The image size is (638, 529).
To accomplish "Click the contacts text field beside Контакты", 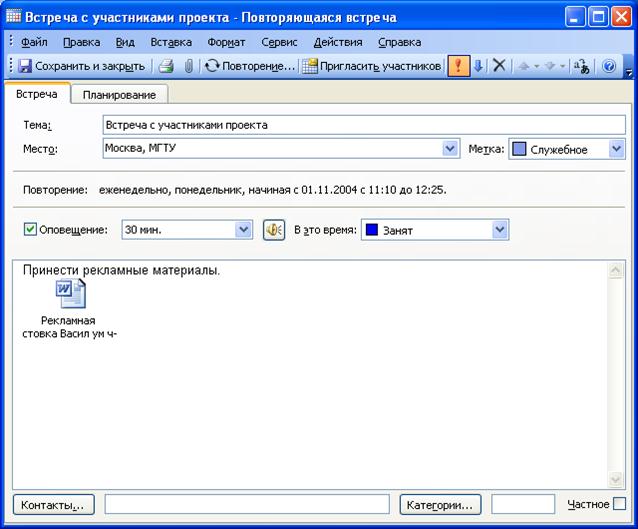I will pos(247,505).
